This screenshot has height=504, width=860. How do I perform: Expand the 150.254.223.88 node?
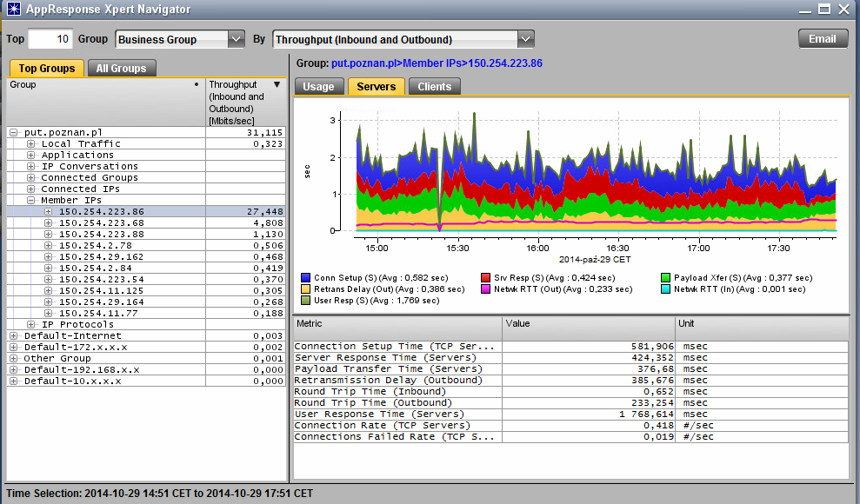pos(49,234)
